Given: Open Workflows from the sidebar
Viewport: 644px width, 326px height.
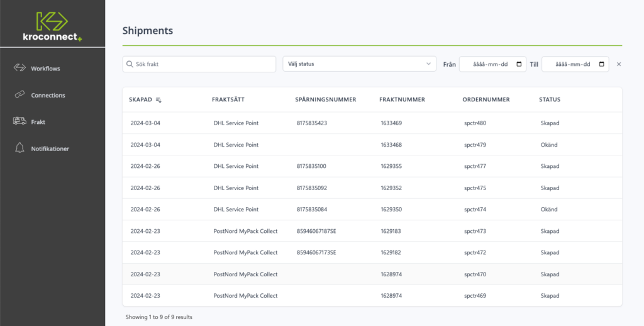Looking at the screenshot, I should tap(45, 69).
